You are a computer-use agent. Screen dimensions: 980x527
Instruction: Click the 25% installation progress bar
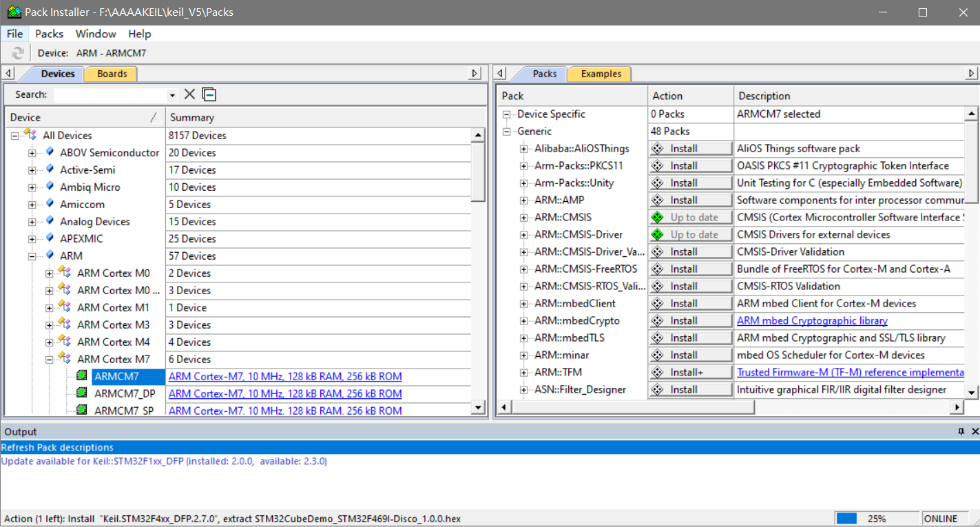pos(877,519)
